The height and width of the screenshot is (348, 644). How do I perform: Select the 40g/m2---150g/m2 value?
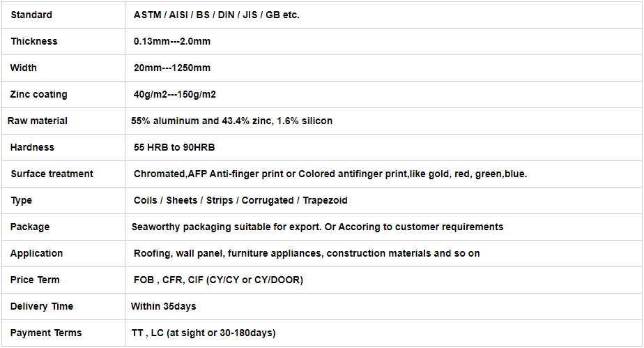[174, 95]
